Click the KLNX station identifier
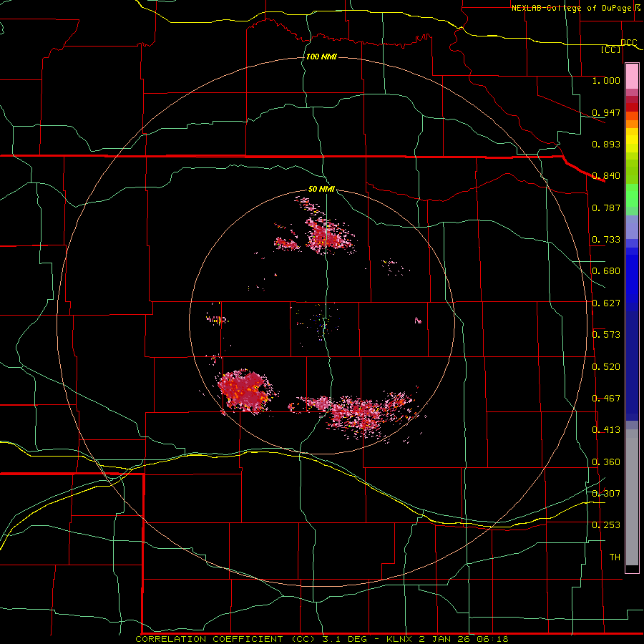Image resolution: width=644 pixels, height=644 pixels. (399, 639)
